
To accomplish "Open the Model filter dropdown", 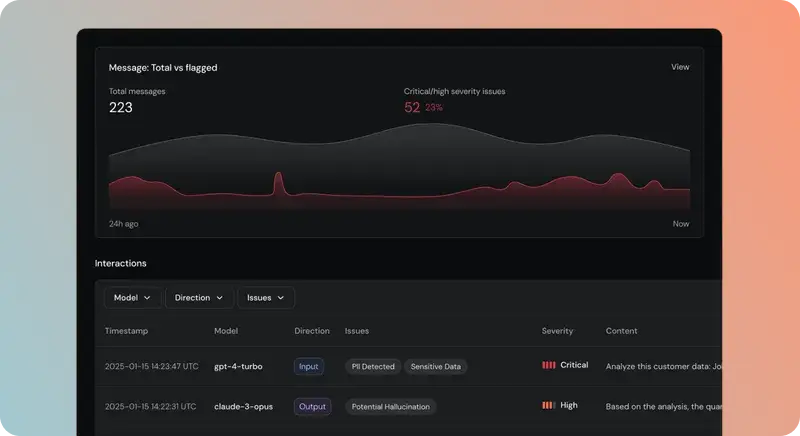I will coord(133,298).
